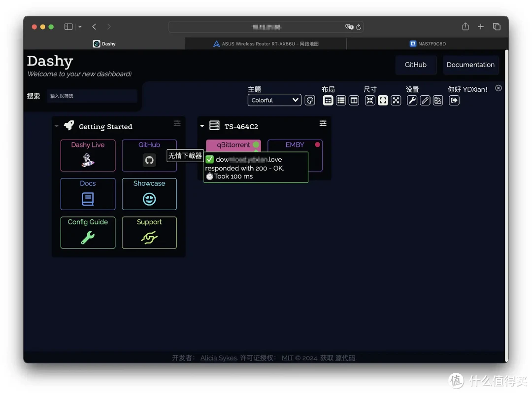Launch the qBittorrent tile
This screenshot has width=532, height=394.
(x=233, y=145)
